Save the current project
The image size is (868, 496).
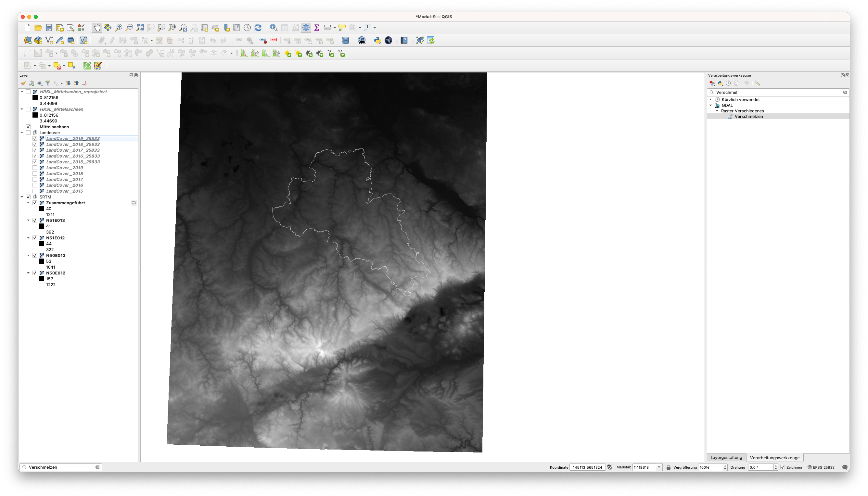49,28
